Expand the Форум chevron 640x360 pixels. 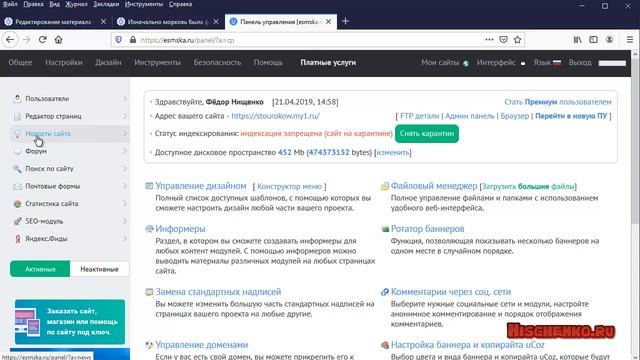coord(124,151)
